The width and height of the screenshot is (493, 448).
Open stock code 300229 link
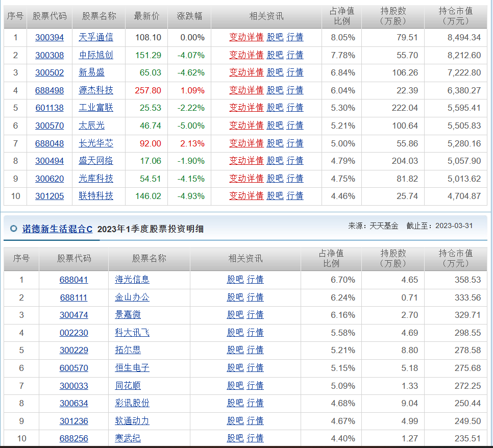point(73,350)
